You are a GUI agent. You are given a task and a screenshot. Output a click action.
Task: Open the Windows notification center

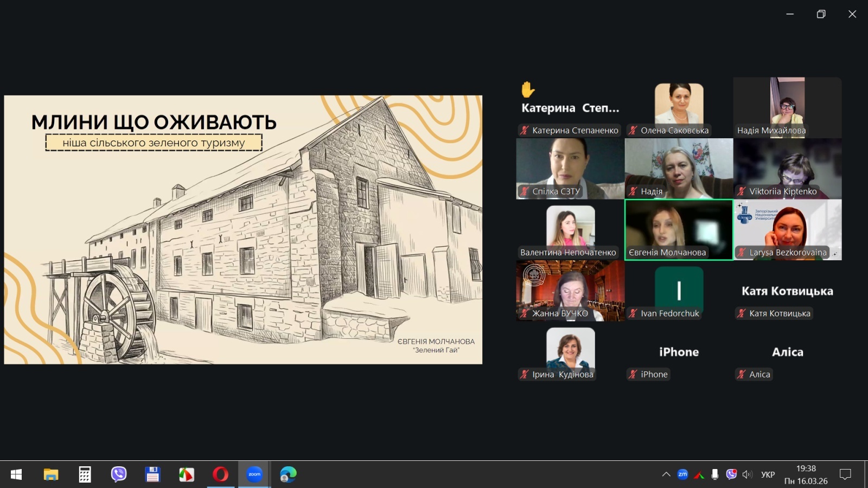845,474
